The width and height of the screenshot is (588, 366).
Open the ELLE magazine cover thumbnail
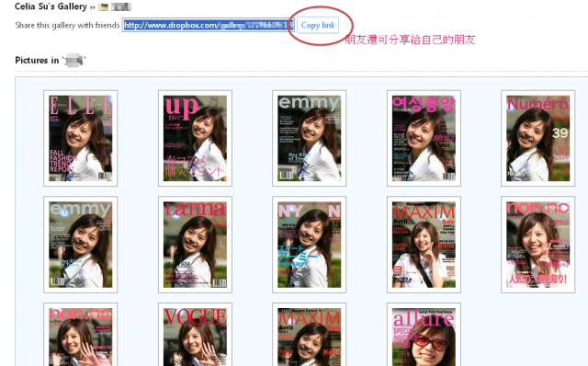pos(80,138)
